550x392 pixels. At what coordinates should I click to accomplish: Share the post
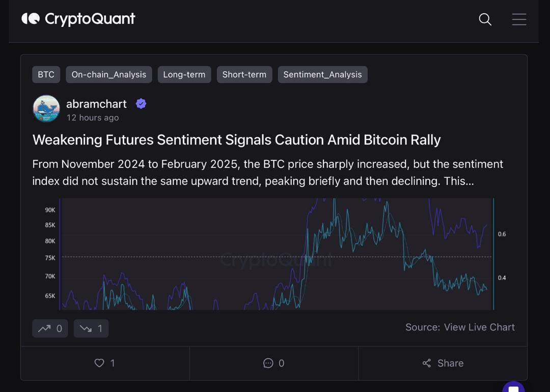click(x=443, y=363)
